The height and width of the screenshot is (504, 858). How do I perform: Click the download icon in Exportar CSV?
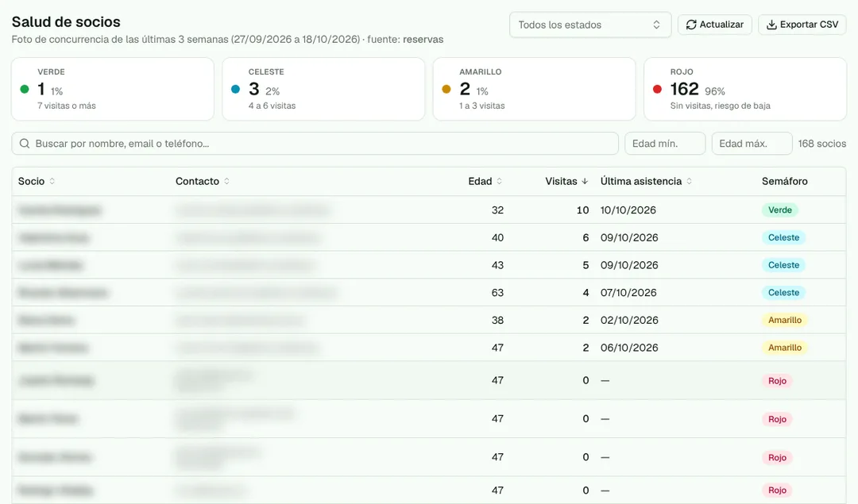pos(771,25)
